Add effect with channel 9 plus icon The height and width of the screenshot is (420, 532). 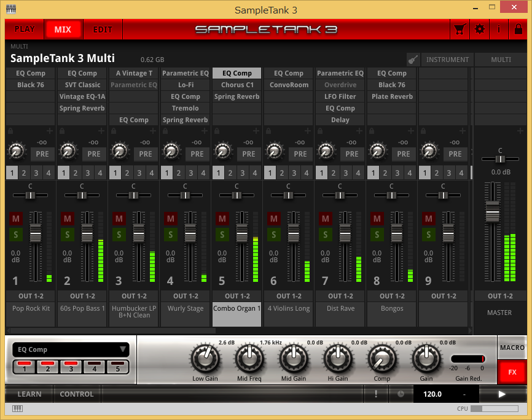(462, 131)
